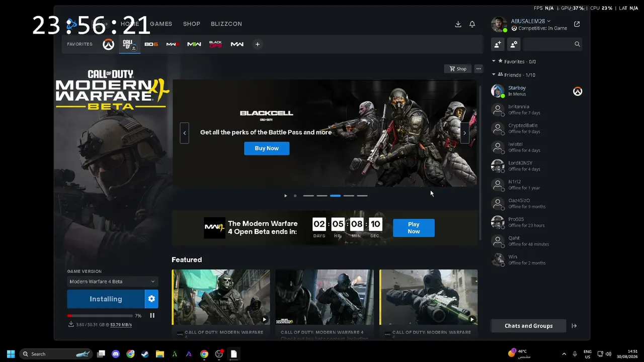Viewport: 644px width, 362px height.
Task: Select friend CryptedBatle in the list
Action: point(536,128)
